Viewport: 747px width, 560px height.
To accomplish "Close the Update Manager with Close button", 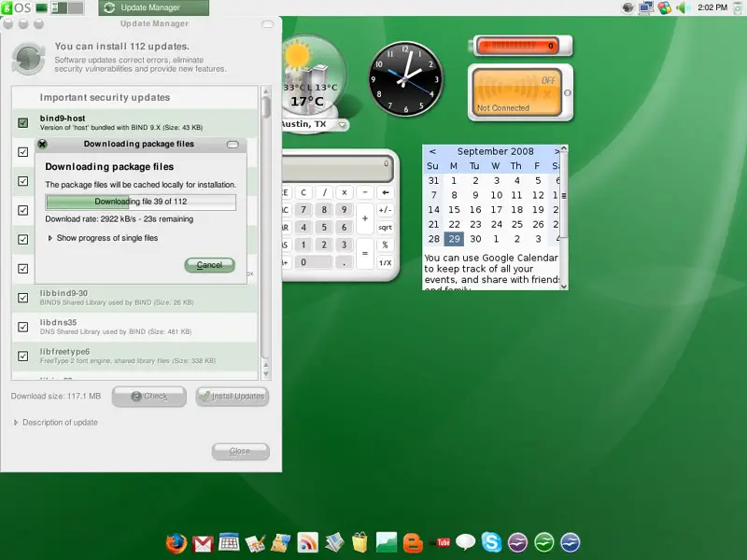I will pos(241,451).
